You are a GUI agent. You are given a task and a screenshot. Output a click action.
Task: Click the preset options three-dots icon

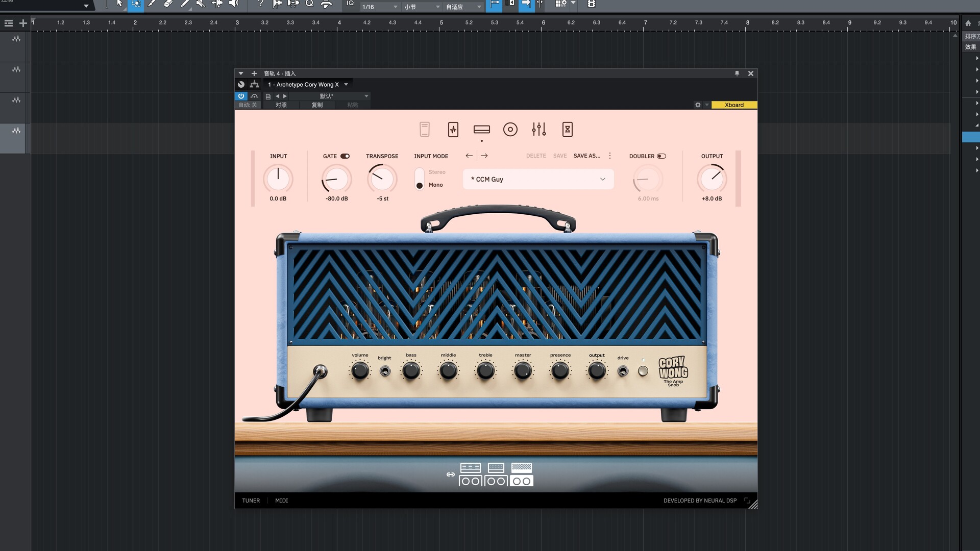tap(609, 156)
